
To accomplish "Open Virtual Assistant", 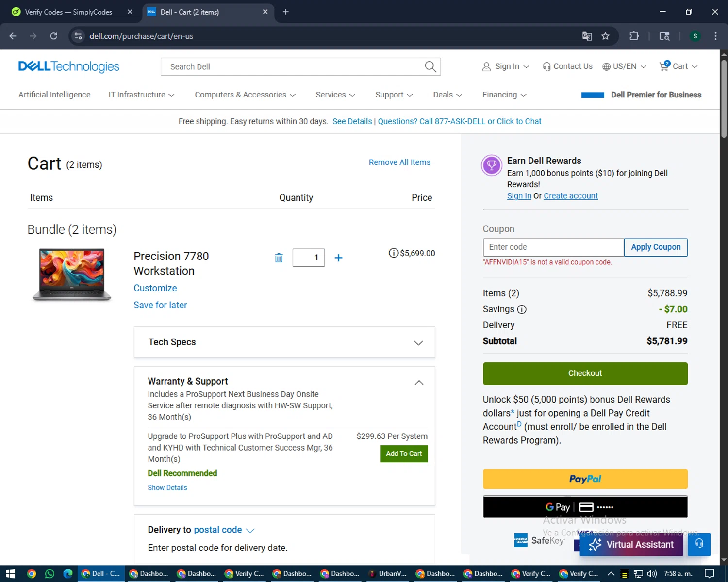I will 631,545.
